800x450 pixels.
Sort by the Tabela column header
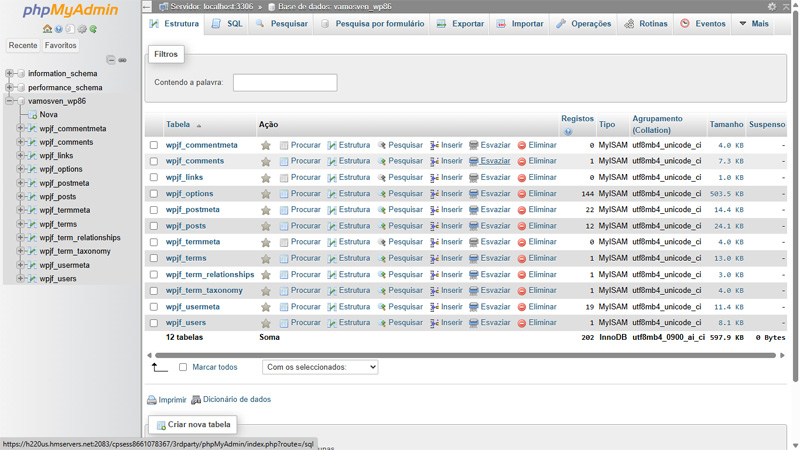point(178,124)
